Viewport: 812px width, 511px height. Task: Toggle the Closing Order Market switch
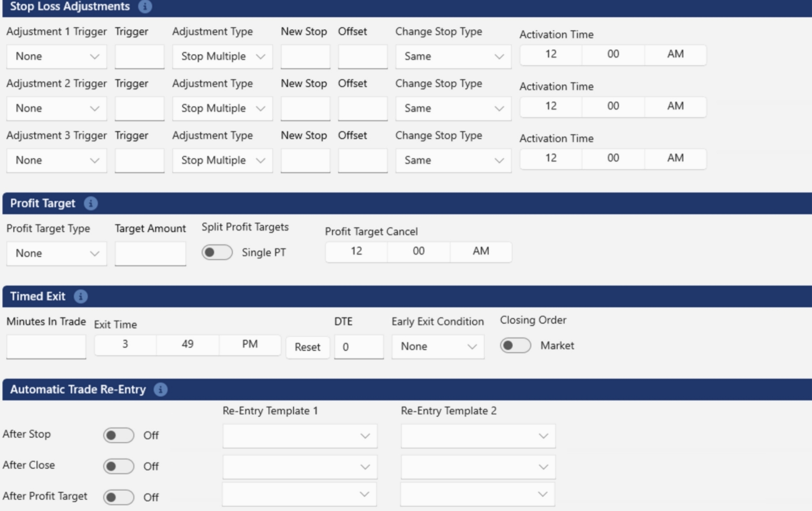click(515, 345)
